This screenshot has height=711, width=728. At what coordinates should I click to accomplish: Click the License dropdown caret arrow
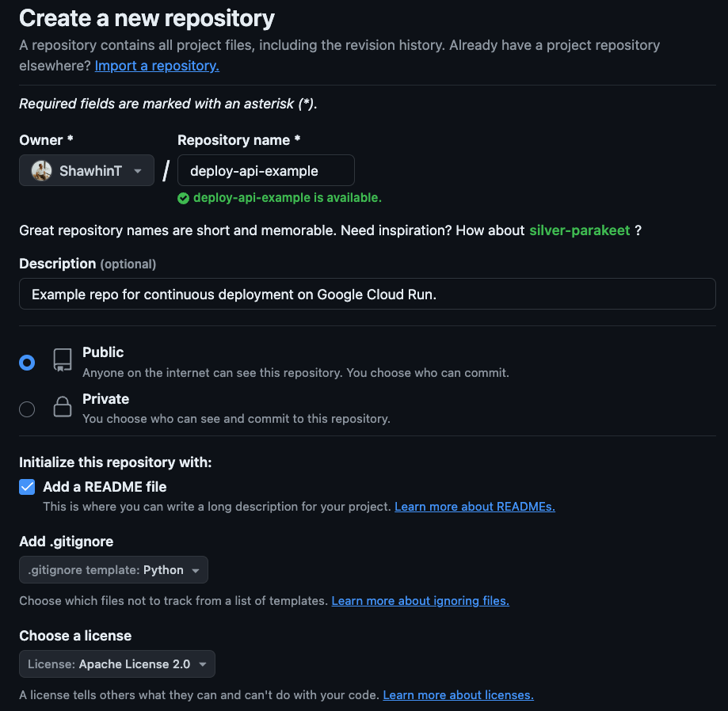coord(203,664)
